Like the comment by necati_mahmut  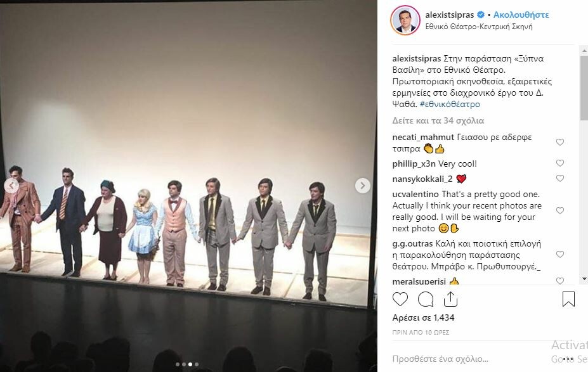pyautogui.click(x=560, y=142)
